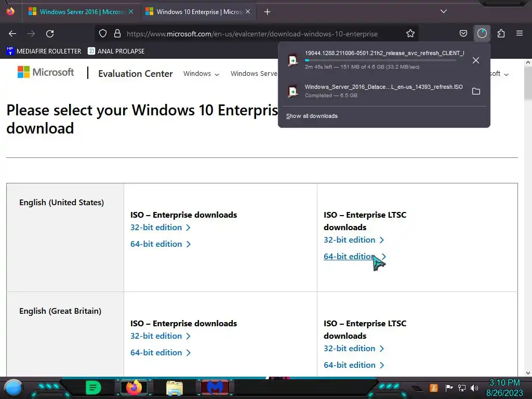Open the Evaluation Center link
The width and height of the screenshot is (532, 399).
(136, 74)
